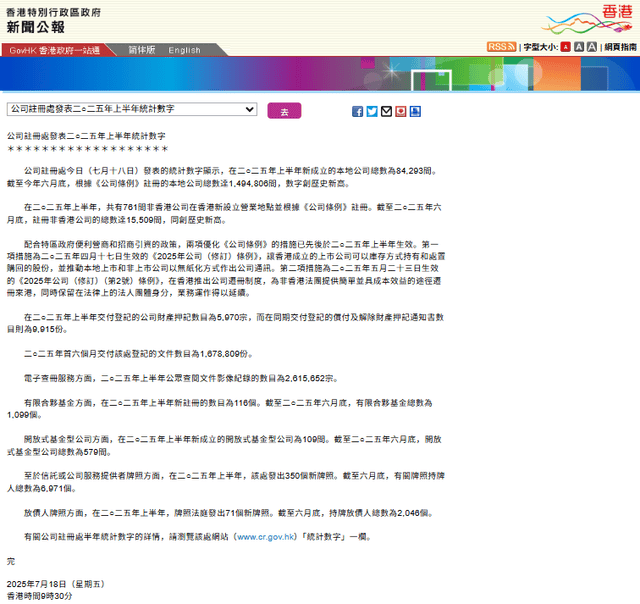Click the purple 去 go button
The height and width of the screenshot is (604, 640).
(284, 111)
